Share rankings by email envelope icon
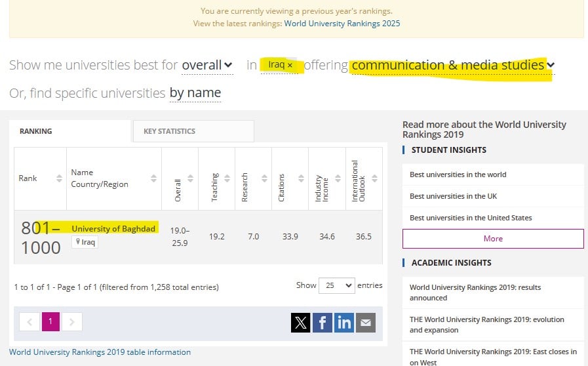 click(x=366, y=322)
